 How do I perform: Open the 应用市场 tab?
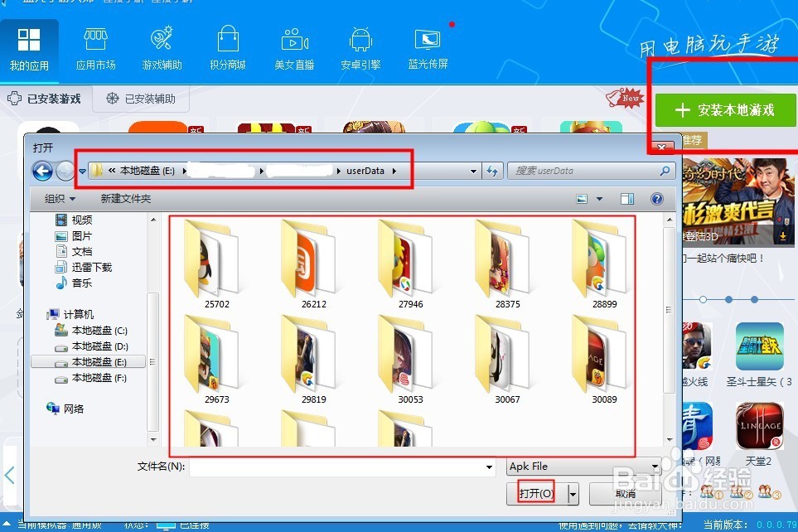95,51
